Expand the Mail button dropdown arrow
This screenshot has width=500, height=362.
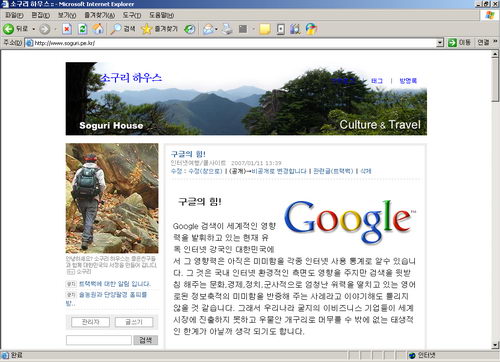[216, 29]
